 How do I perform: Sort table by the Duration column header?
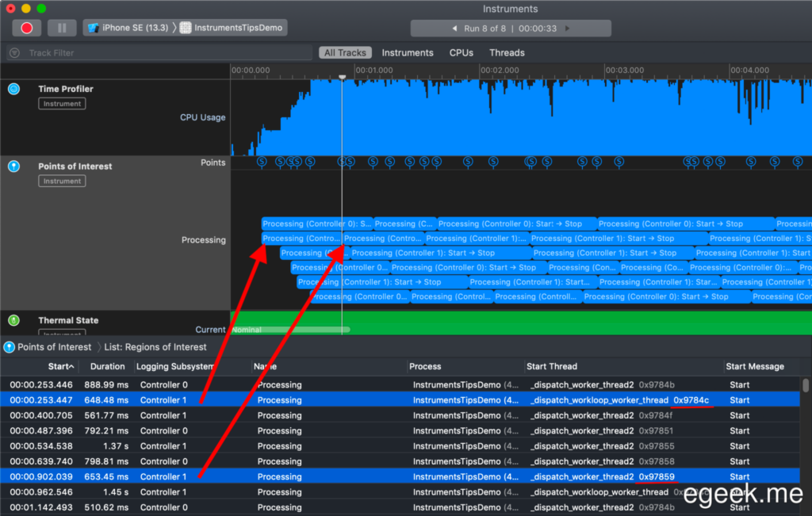pos(107,366)
